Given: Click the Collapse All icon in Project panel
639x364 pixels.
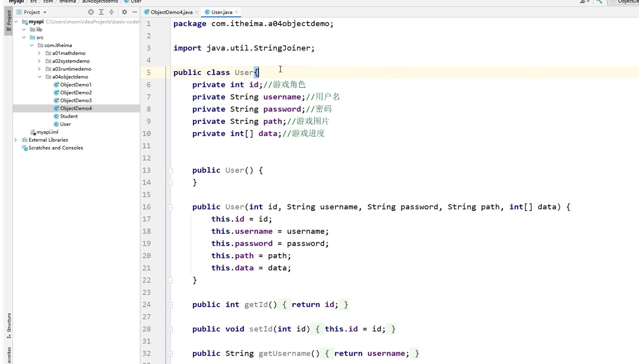Looking at the screenshot, I should pyautogui.click(x=111, y=12).
